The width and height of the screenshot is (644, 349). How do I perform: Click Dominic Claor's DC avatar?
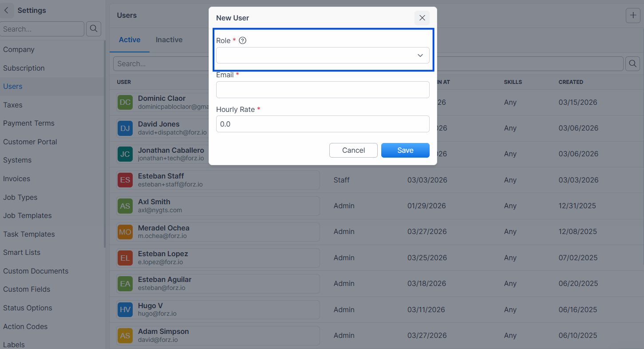coord(125,102)
